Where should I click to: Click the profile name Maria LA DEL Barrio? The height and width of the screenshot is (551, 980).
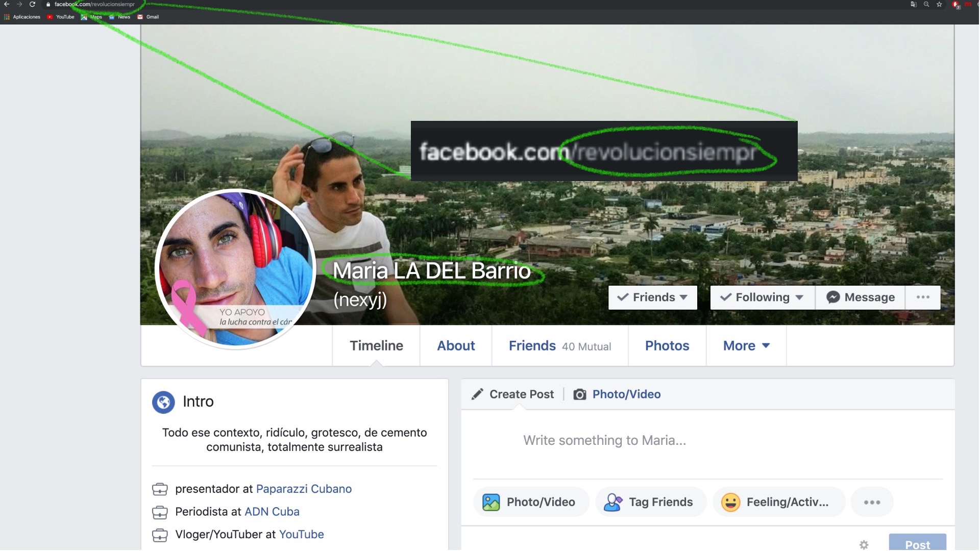click(432, 271)
